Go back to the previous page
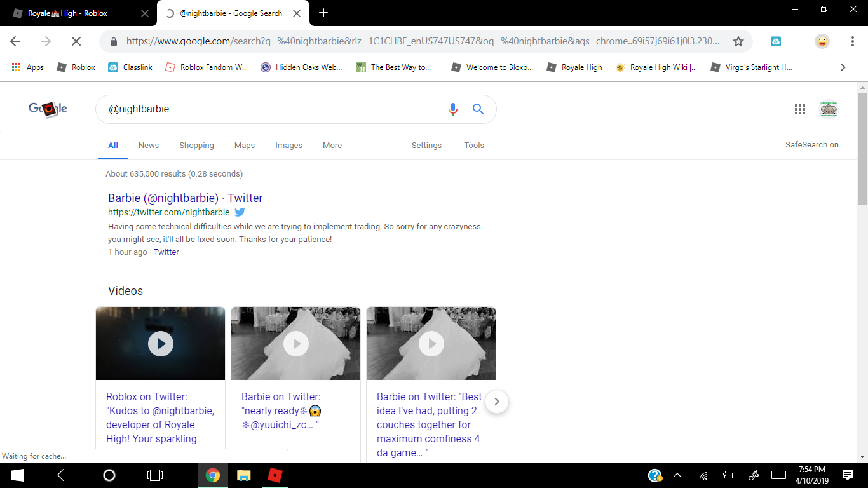Screen dimensions: 868x488 15,41
